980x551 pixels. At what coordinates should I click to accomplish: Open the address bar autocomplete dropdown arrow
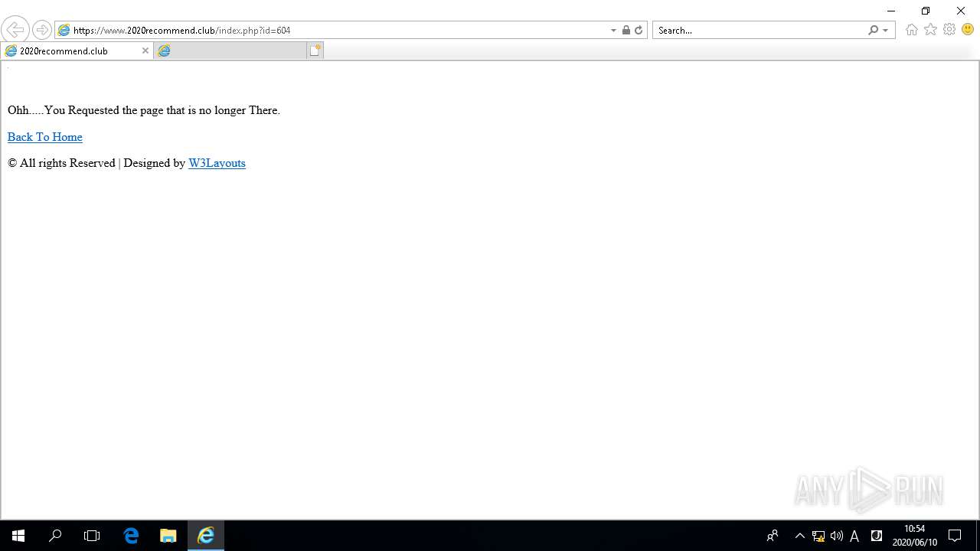[x=613, y=31]
